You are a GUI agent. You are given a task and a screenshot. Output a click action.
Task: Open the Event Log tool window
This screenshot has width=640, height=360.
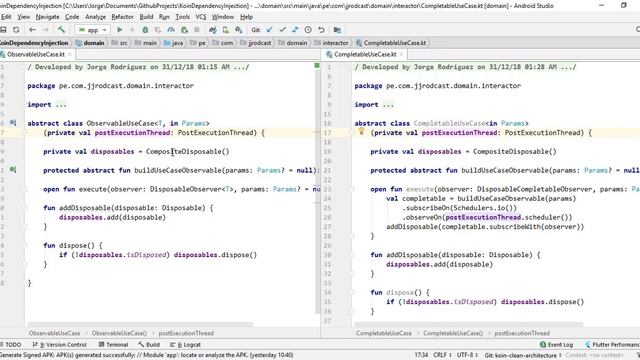coord(556,344)
